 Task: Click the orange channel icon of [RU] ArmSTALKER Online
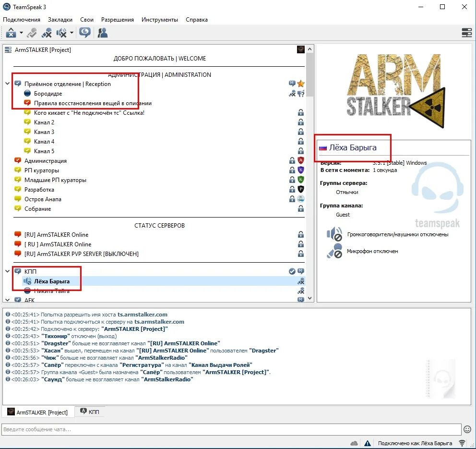(18, 234)
